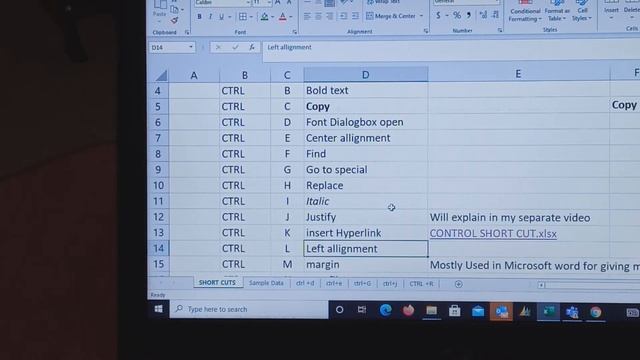This screenshot has width=640, height=360.
Task: Open Alignment group dialog launcher
Action: 426,31
